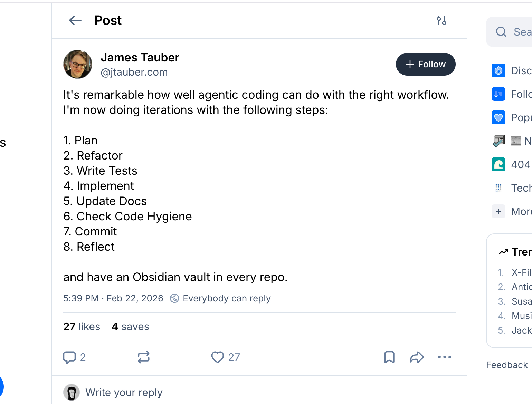Viewport: 532px width, 404px height.
Task: Open the Following feed icon
Action: click(498, 94)
